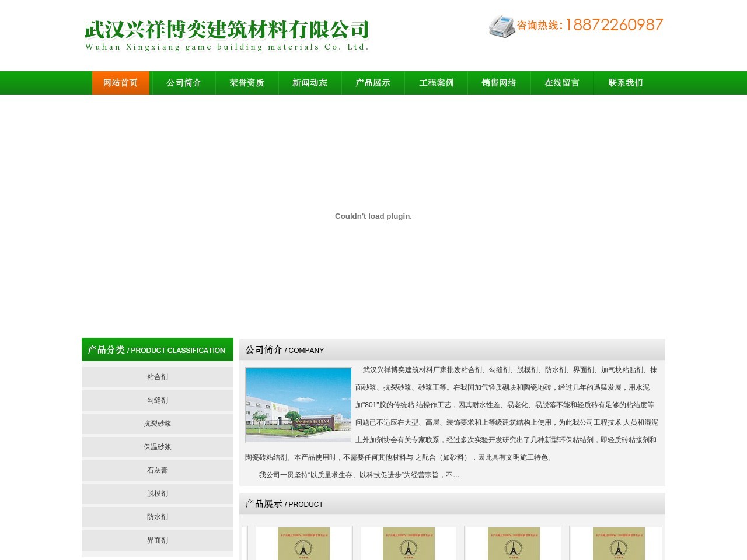Open the 网站首页 home tab
The image size is (747, 560).
(121, 83)
